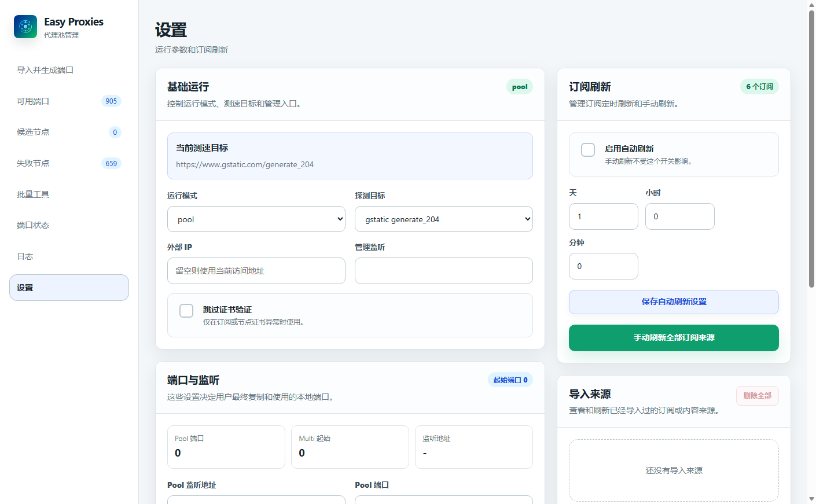
Task: Open the 运行模式 pool dropdown
Action: tap(256, 219)
